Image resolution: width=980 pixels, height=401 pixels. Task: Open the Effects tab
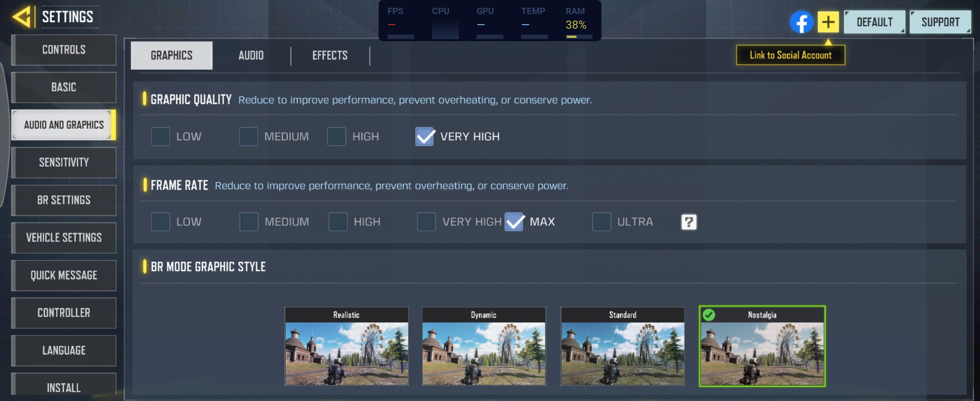(330, 56)
